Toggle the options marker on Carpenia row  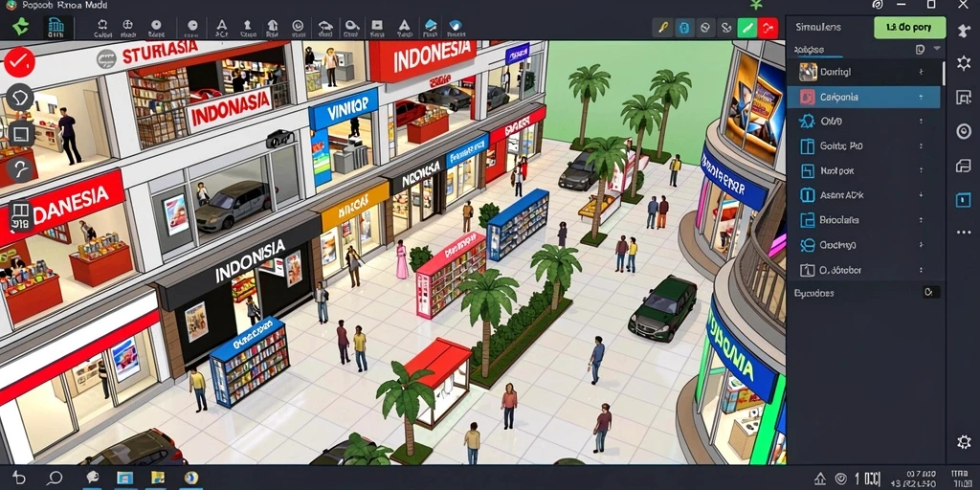tap(921, 98)
